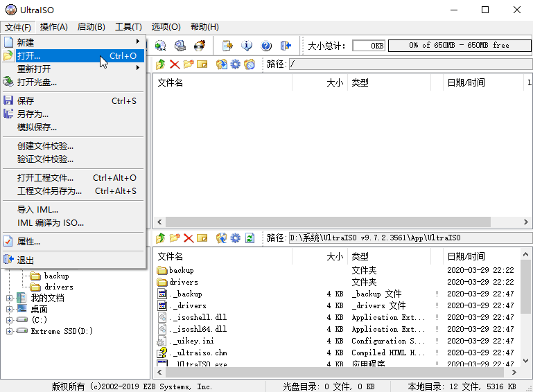The image size is (533, 392).
Task: Open the 重新打开 submenu
Action: pos(73,69)
